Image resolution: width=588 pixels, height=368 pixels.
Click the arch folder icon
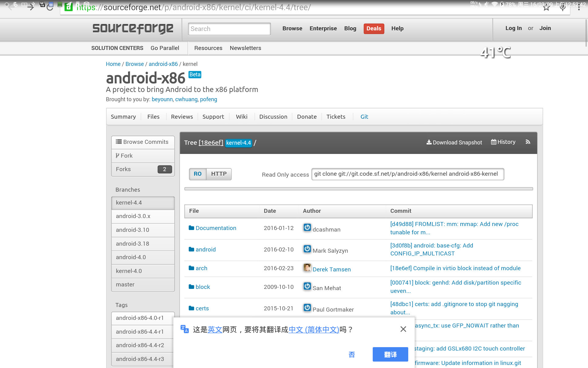tap(191, 268)
